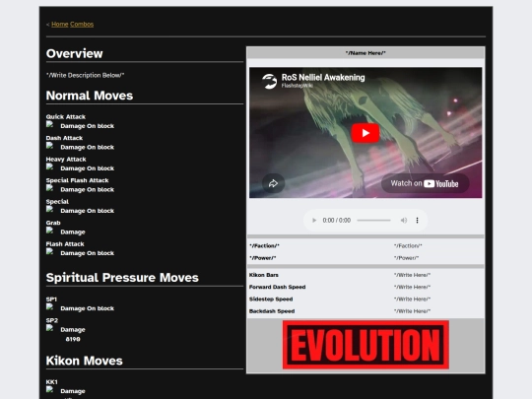
Task: Mute the audio player volume icon
Action: [403, 221]
